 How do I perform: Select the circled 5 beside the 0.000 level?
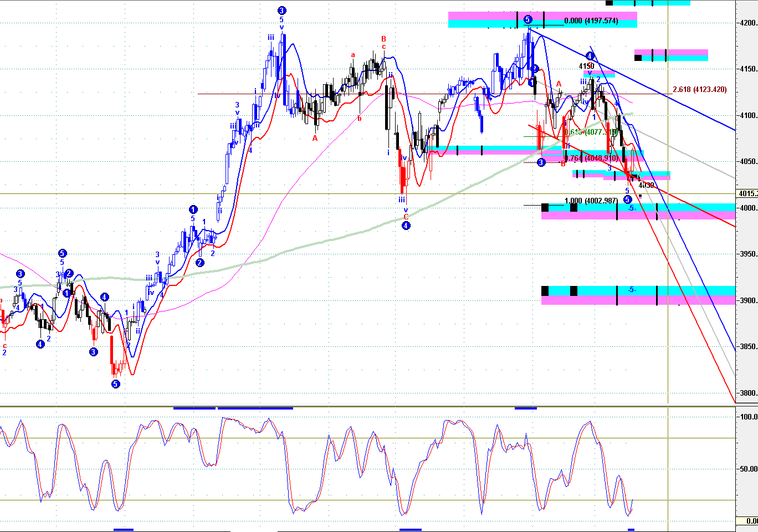(528, 19)
